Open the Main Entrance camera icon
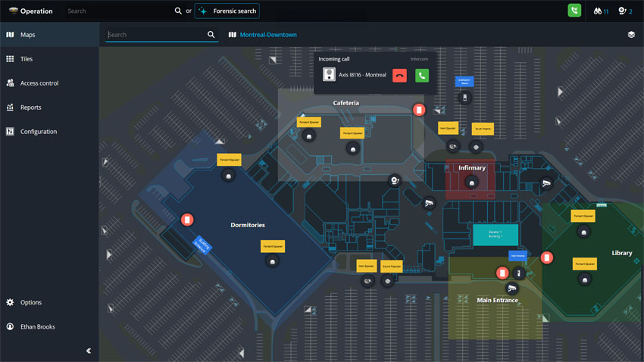The image size is (644, 362). click(x=511, y=289)
